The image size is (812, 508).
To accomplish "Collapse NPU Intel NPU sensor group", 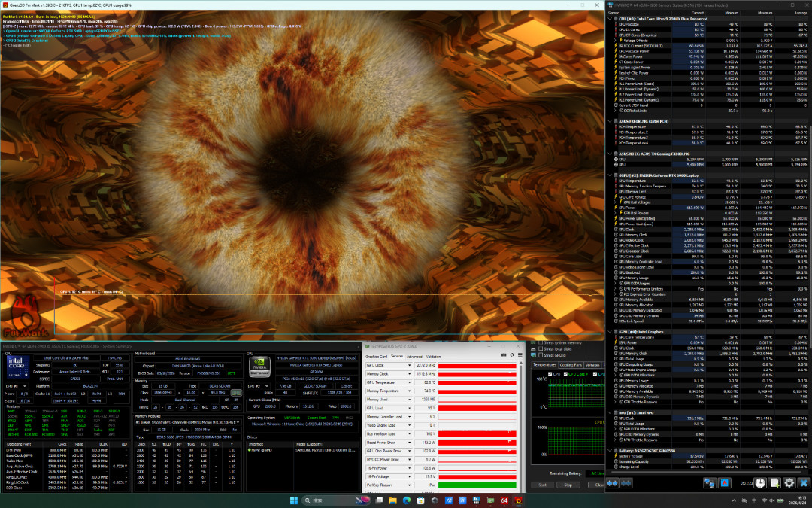I will click(610, 412).
